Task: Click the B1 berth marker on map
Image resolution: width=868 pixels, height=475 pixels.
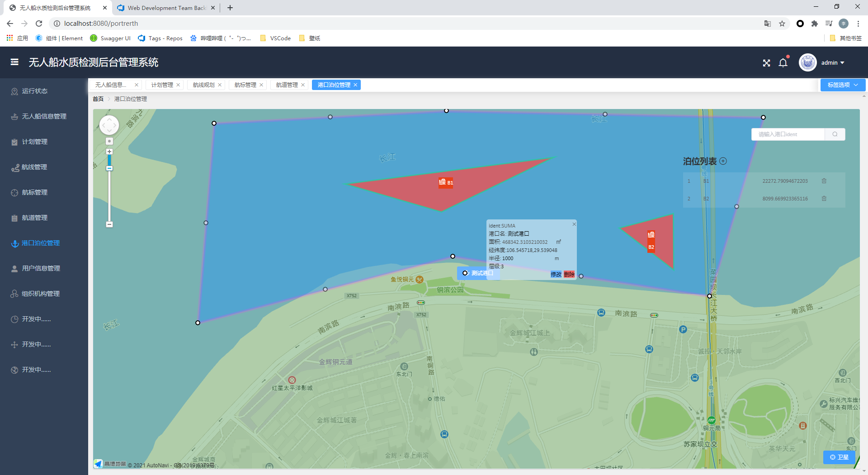Action: pyautogui.click(x=446, y=182)
